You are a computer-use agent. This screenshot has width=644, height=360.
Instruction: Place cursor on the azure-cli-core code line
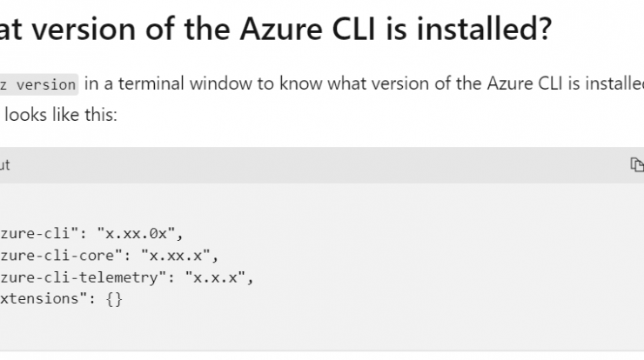pos(110,256)
